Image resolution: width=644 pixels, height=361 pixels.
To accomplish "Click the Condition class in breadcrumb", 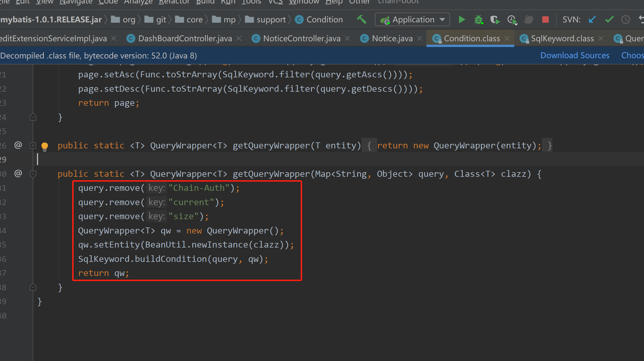I will (319, 19).
